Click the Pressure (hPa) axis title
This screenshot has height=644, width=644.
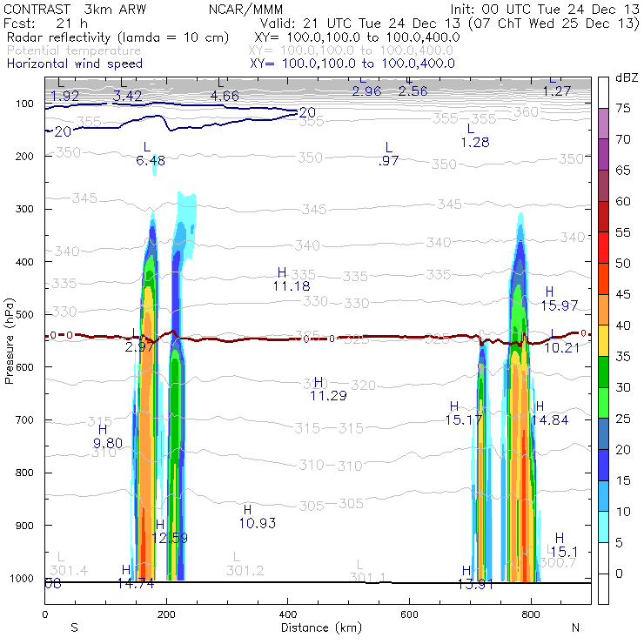(x=9, y=341)
